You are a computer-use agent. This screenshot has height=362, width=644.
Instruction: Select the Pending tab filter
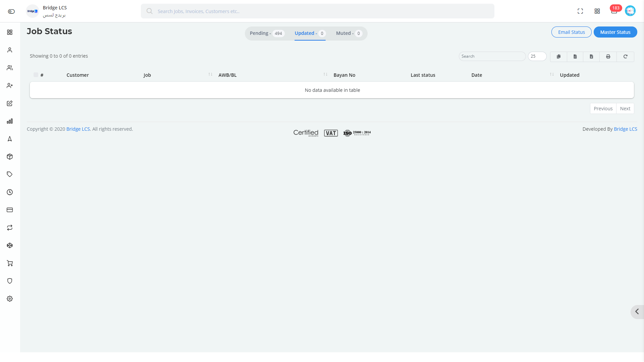click(x=266, y=33)
